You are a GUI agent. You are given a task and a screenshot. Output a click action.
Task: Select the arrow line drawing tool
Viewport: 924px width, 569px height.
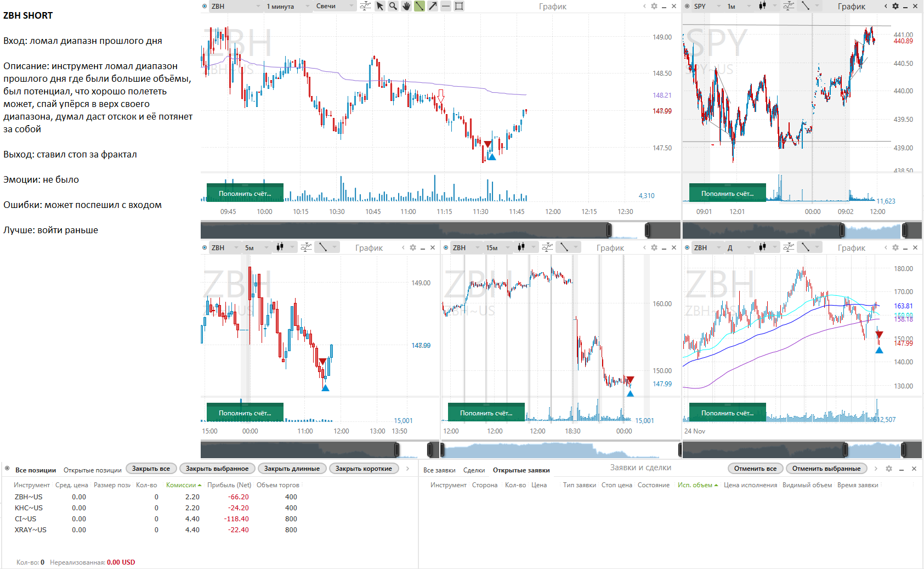[433, 6]
